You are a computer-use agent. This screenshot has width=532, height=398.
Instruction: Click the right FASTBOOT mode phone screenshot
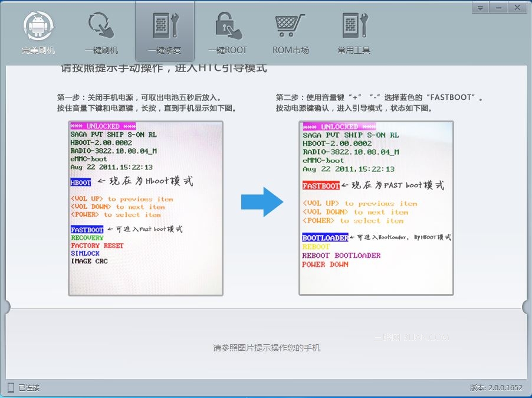[x=376, y=208]
